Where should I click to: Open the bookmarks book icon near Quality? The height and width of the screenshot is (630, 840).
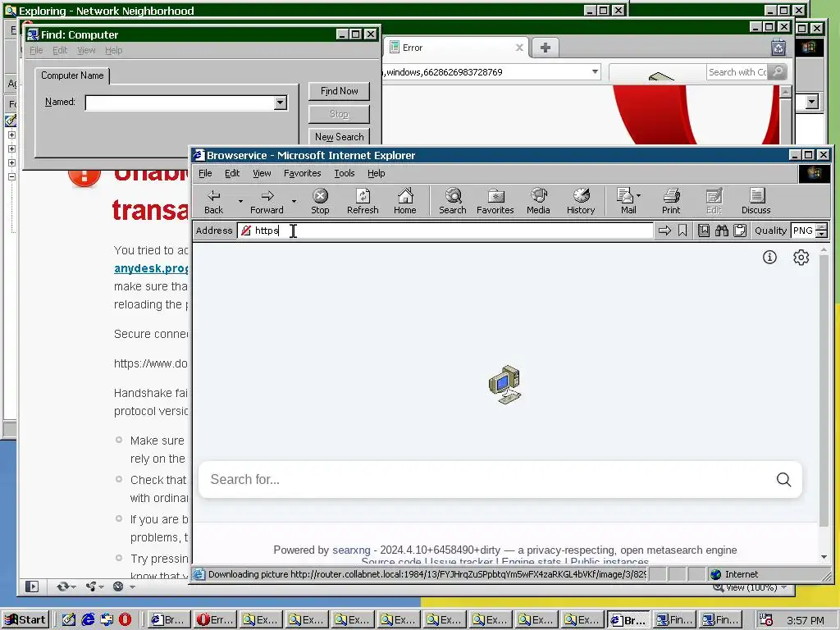coord(703,231)
